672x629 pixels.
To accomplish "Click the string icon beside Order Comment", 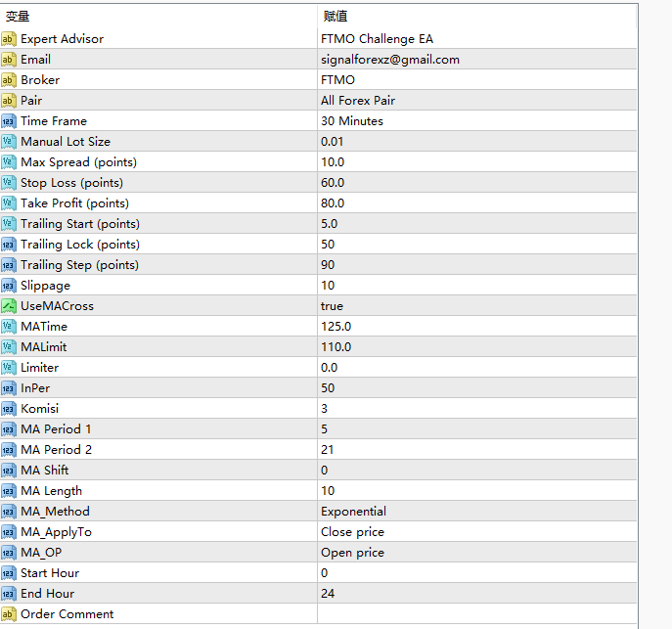I will (9, 614).
